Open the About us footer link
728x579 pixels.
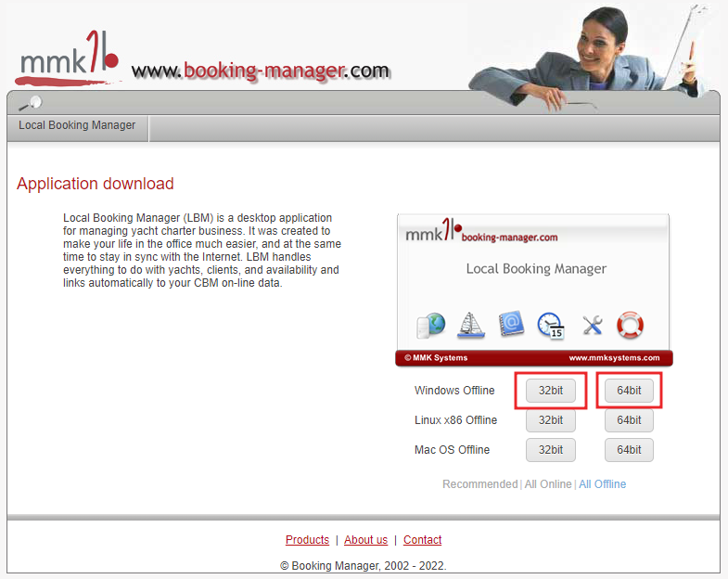click(x=366, y=540)
